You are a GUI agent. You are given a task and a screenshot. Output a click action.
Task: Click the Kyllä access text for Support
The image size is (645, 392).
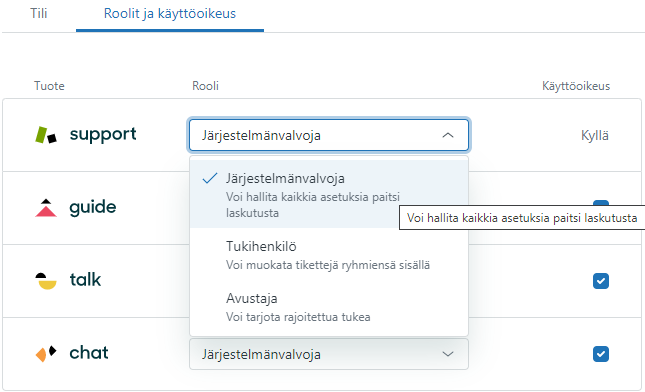click(594, 135)
